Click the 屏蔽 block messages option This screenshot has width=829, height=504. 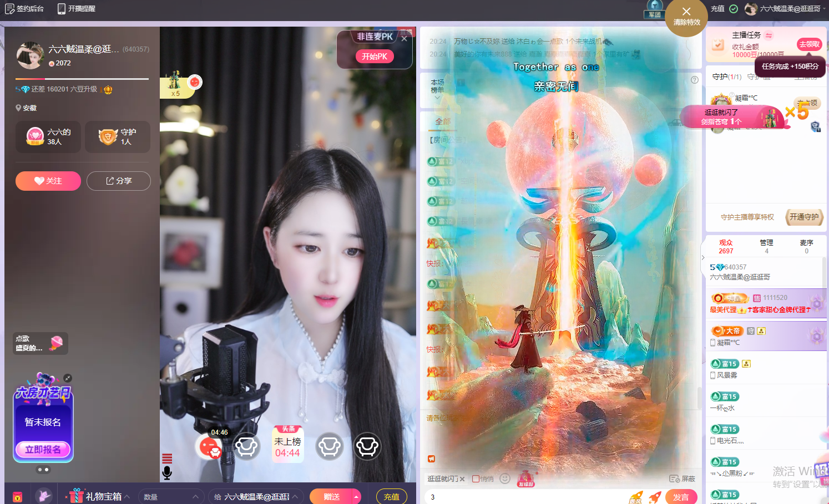pyautogui.click(x=683, y=479)
